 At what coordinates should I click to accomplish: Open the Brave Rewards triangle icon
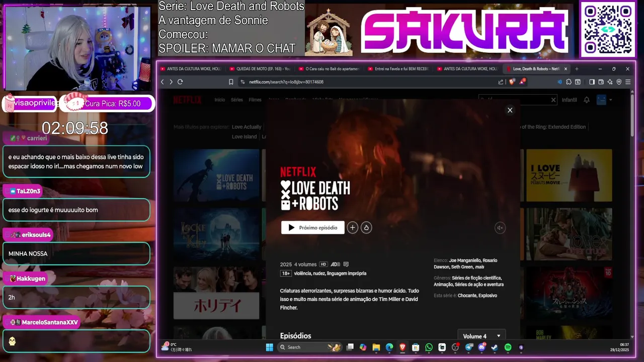click(522, 81)
